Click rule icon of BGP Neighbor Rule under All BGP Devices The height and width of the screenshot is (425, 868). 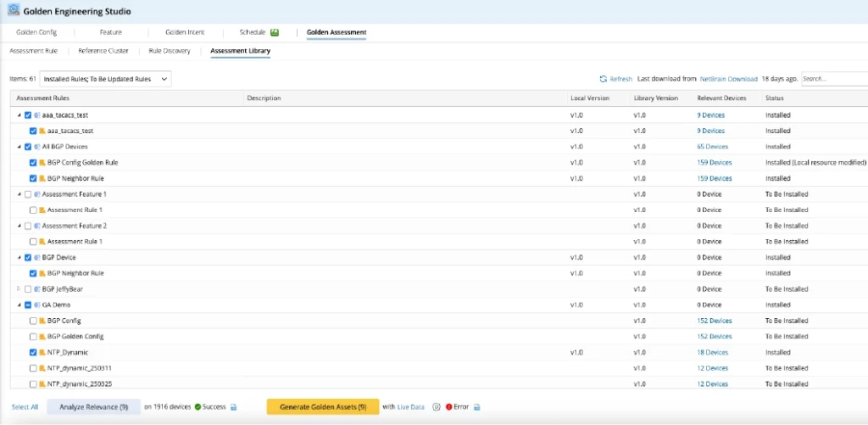(x=42, y=178)
